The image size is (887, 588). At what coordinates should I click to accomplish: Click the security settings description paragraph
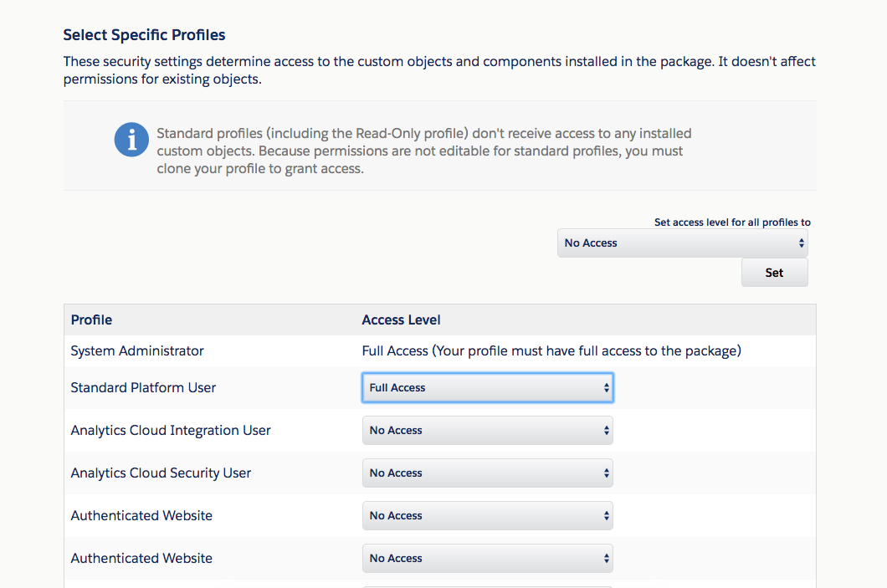coord(439,70)
